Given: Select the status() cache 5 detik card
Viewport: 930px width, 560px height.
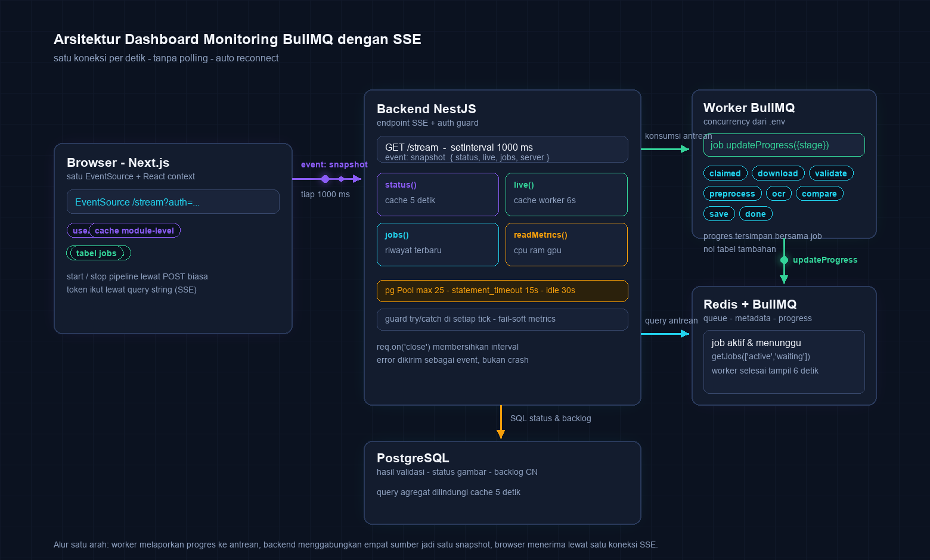Looking at the screenshot, I should point(438,195).
